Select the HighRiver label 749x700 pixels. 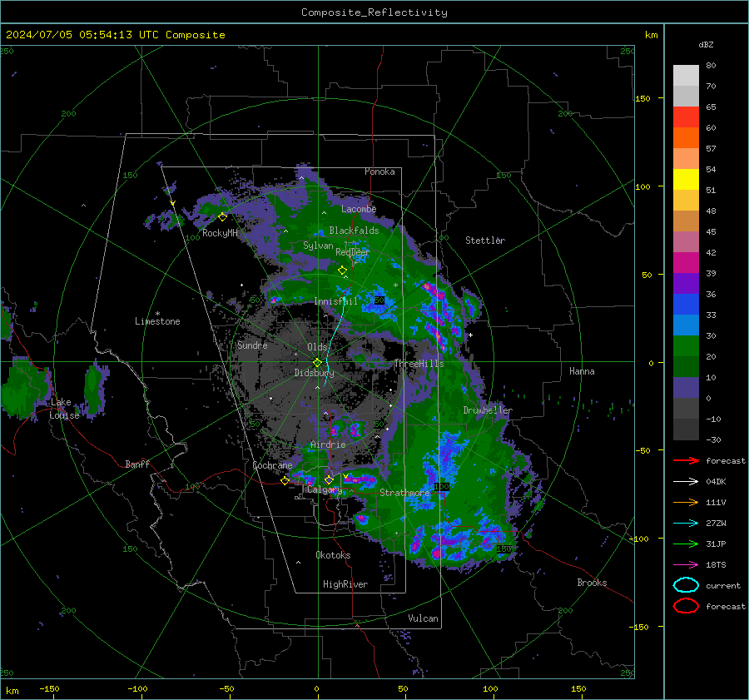(345, 584)
